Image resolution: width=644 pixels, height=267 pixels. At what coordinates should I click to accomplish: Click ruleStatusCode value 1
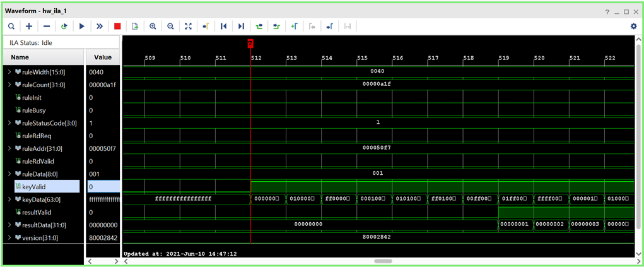pos(91,123)
